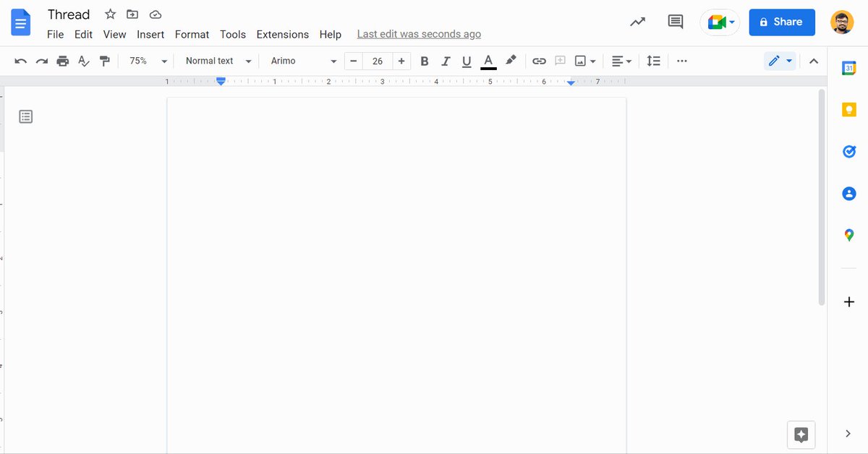Get add-ons with plus icon
The width and height of the screenshot is (868, 454).
pyautogui.click(x=849, y=301)
